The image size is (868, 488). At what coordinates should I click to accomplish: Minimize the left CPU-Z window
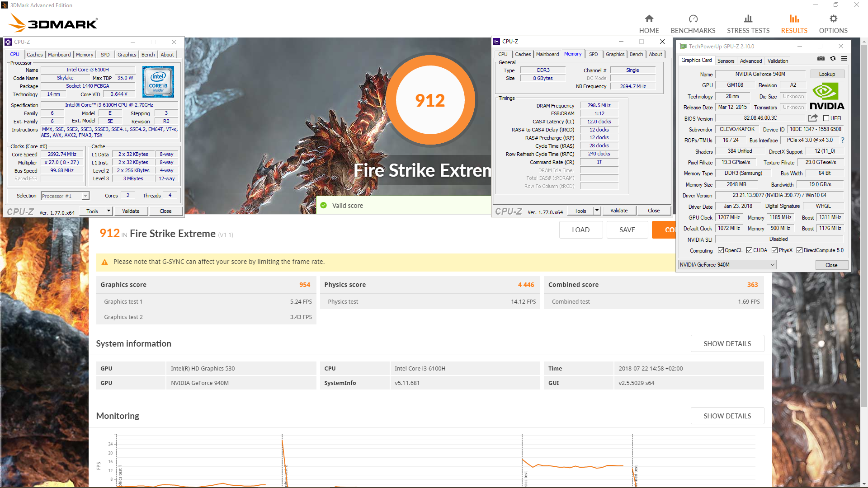[x=133, y=42]
